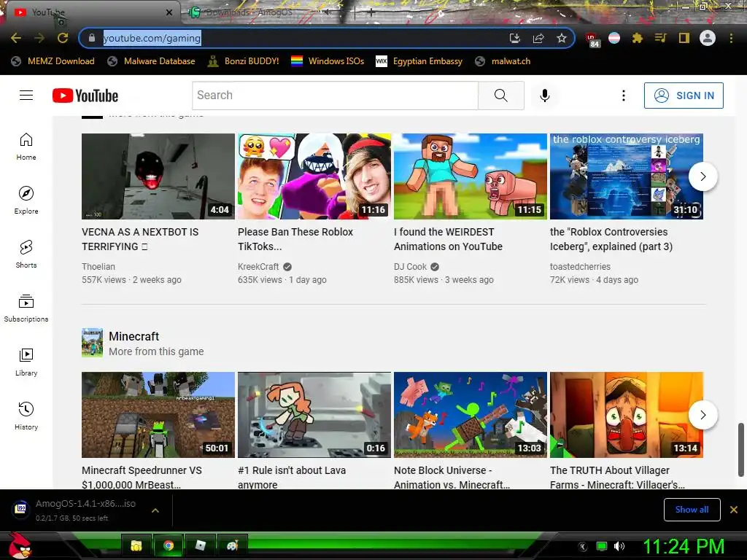Viewport: 747px width, 560px height.
Task: Open file explorer from the taskbar
Action: coord(136,545)
